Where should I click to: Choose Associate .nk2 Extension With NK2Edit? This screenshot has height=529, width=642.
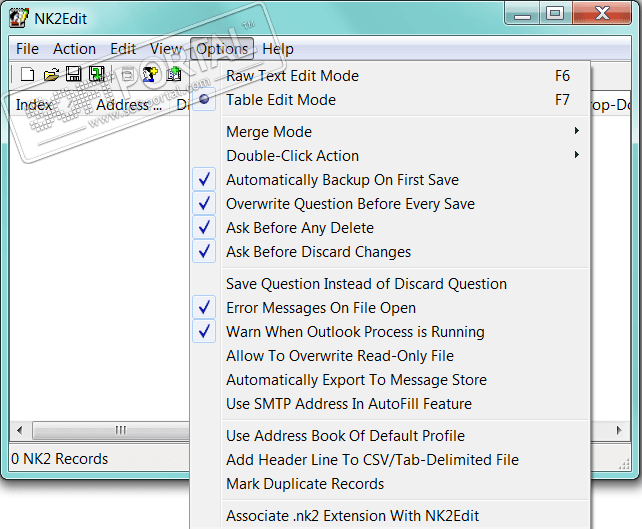(x=391, y=516)
